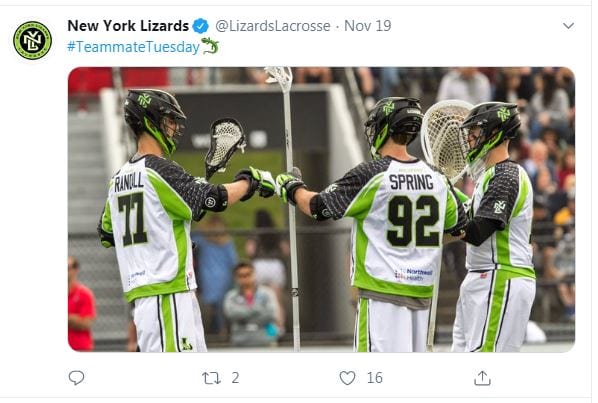Open the New York Lizards profile avatar
The image size is (598, 403).
tap(32, 40)
